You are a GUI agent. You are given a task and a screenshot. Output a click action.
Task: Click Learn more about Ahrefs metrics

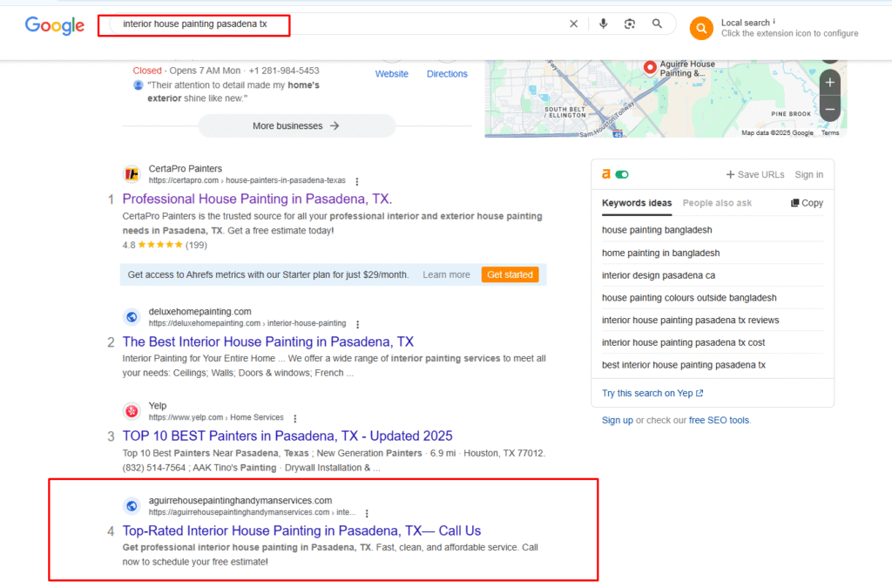[446, 274]
